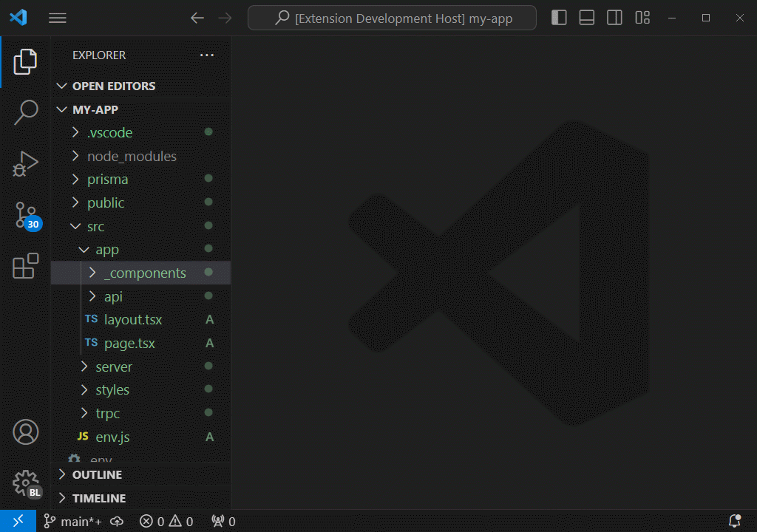
Task: Open the Search view icon
Action: [x=25, y=112]
